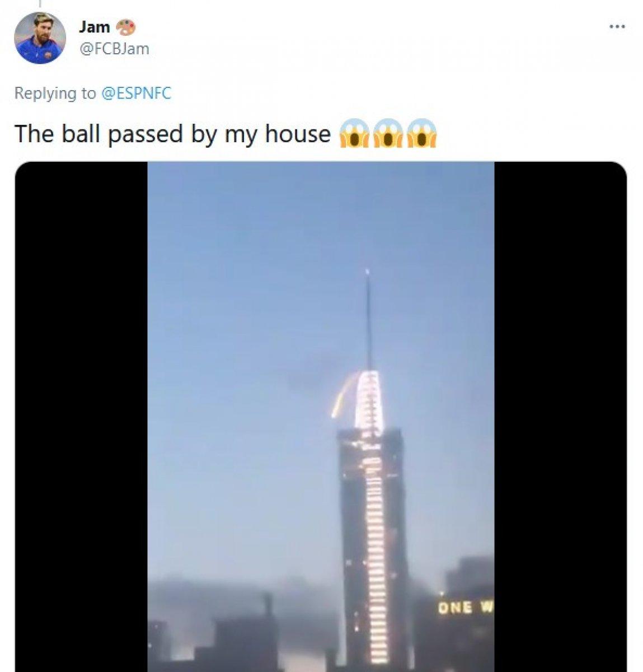Open the @FCBJam handle link

point(114,49)
